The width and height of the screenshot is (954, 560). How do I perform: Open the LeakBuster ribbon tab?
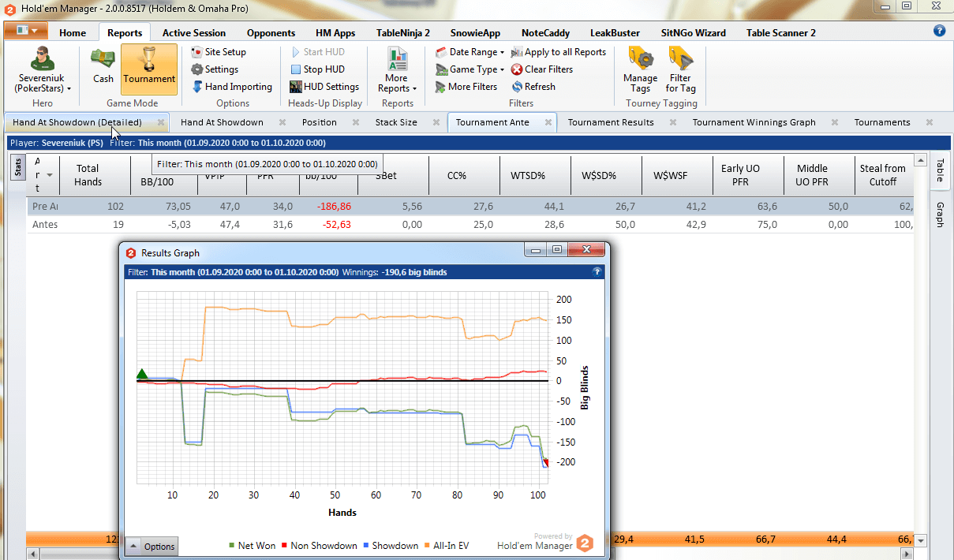(x=615, y=33)
